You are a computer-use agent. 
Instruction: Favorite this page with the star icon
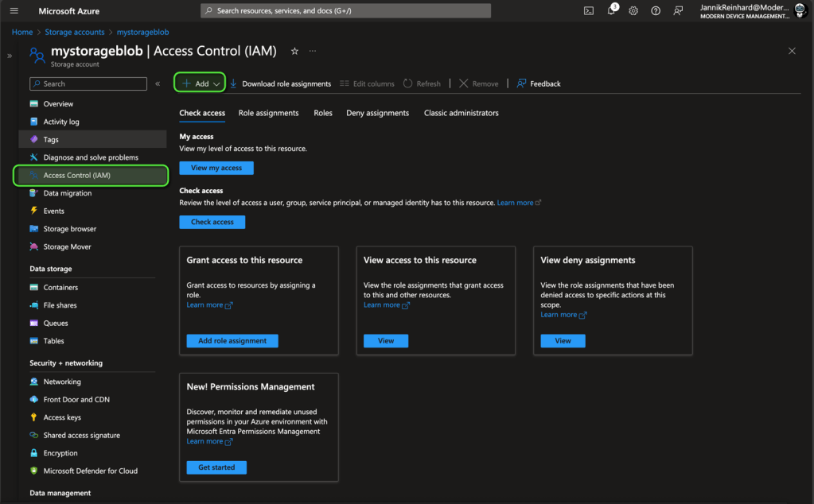294,51
